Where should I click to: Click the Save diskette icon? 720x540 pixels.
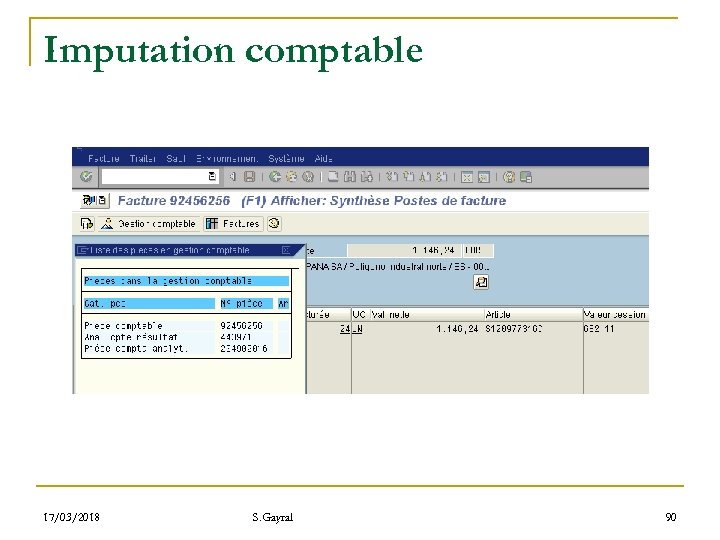[x=249, y=177]
